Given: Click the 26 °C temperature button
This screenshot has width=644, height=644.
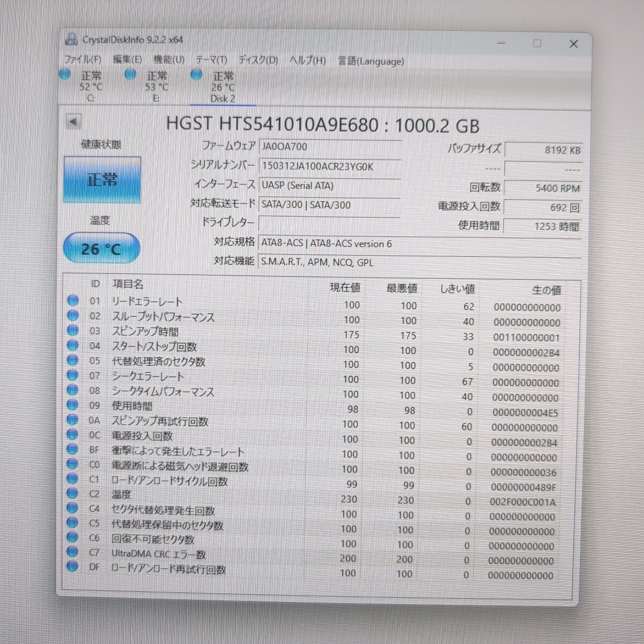Looking at the screenshot, I should click(101, 248).
